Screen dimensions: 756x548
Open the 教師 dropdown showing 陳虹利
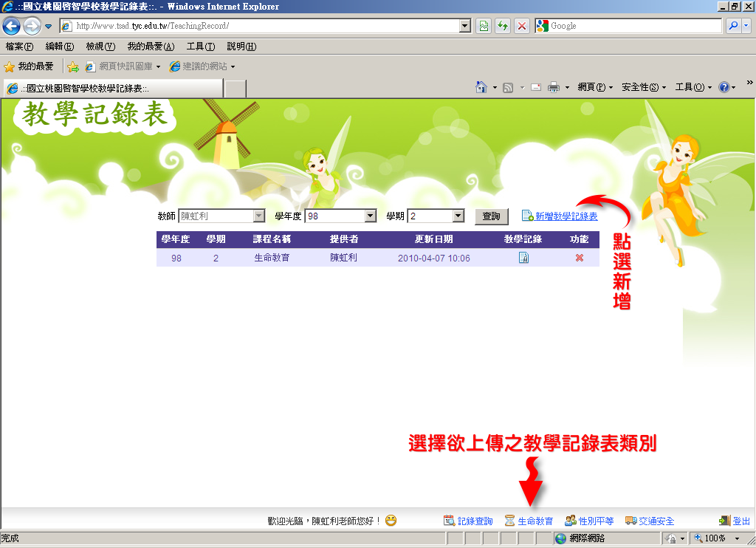click(x=221, y=216)
